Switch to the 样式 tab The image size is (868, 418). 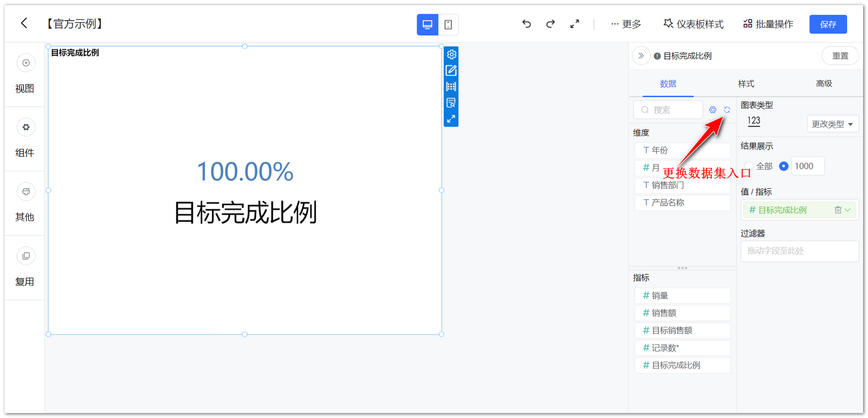[746, 84]
